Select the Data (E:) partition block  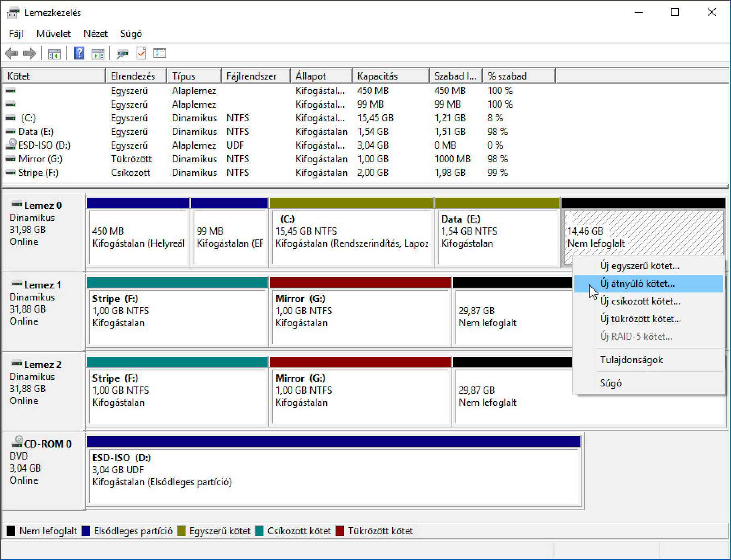[497, 232]
